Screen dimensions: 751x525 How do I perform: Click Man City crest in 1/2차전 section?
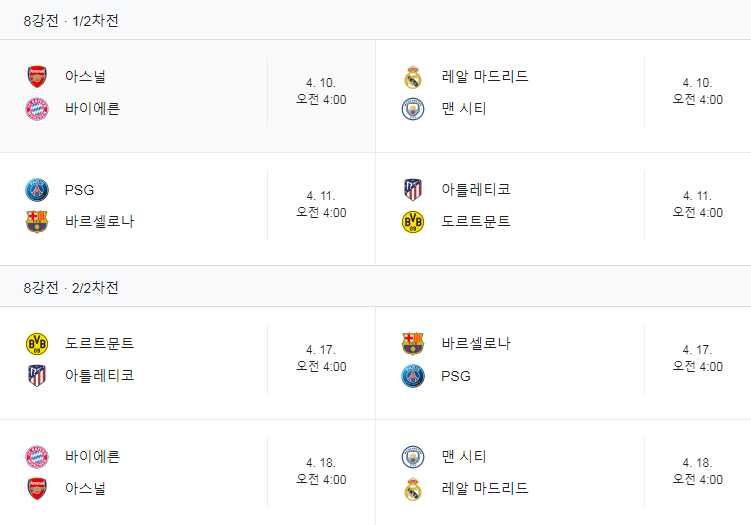click(x=413, y=109)
